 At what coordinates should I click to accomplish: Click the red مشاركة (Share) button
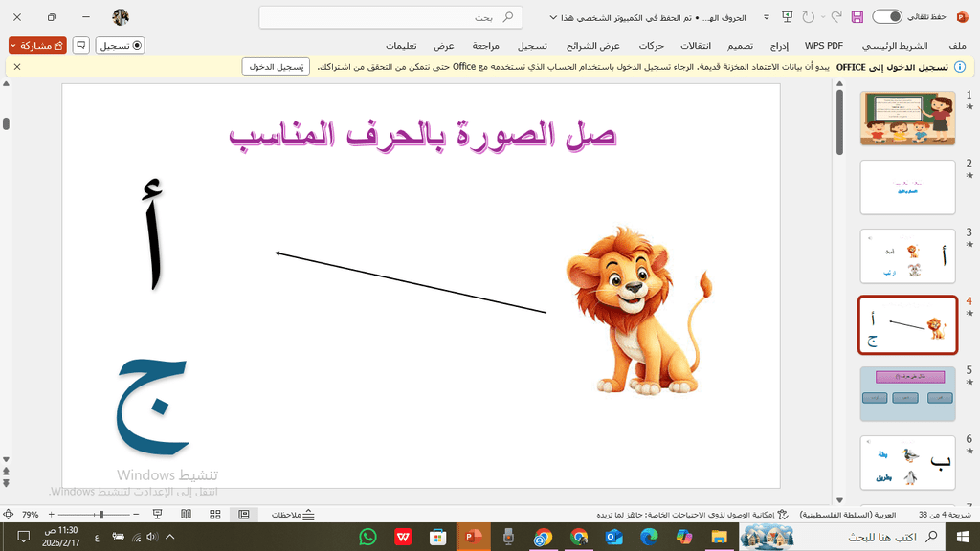tap(37, 46)
